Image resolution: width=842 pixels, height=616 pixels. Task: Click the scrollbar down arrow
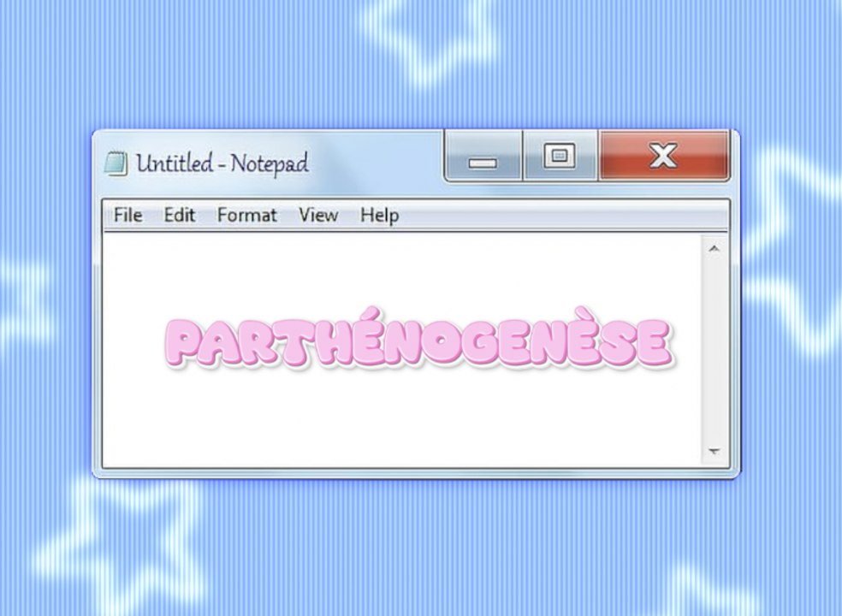(x=715, y=451)
